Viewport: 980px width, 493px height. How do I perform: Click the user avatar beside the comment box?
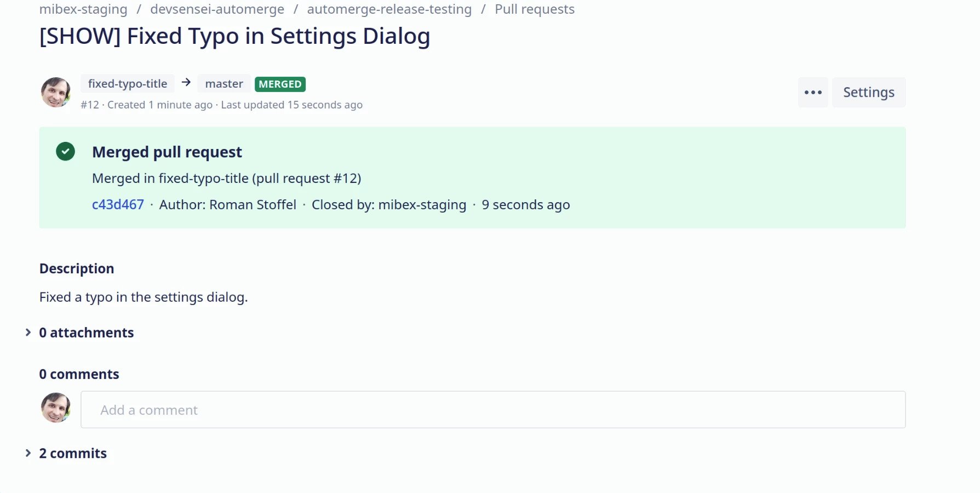(x=56, y=408)
